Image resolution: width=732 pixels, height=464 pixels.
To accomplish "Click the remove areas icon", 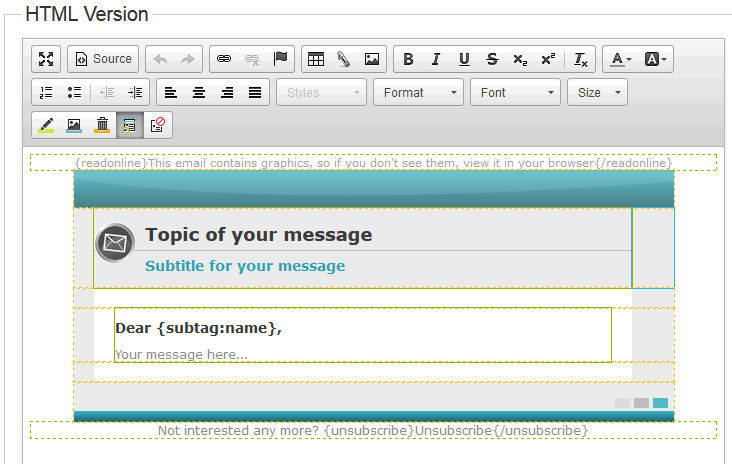I will [x=158, y=125].
